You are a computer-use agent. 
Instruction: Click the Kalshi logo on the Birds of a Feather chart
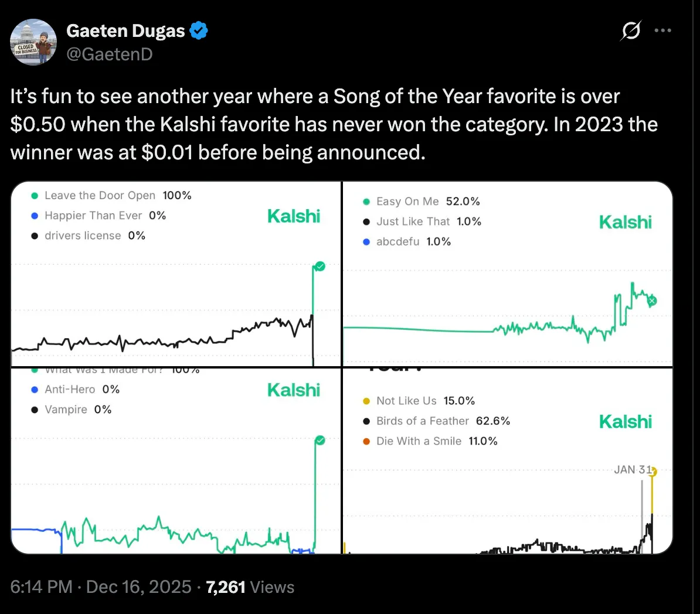click(x=625, y=421)
